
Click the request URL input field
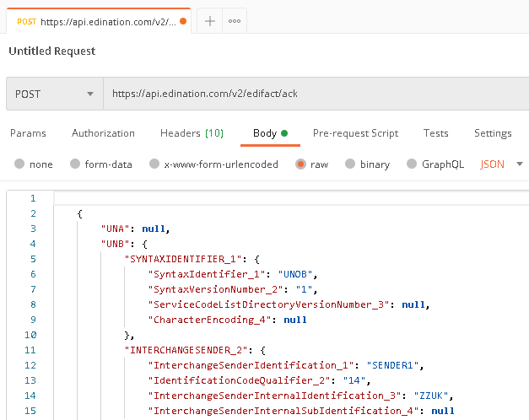[316, 94]
